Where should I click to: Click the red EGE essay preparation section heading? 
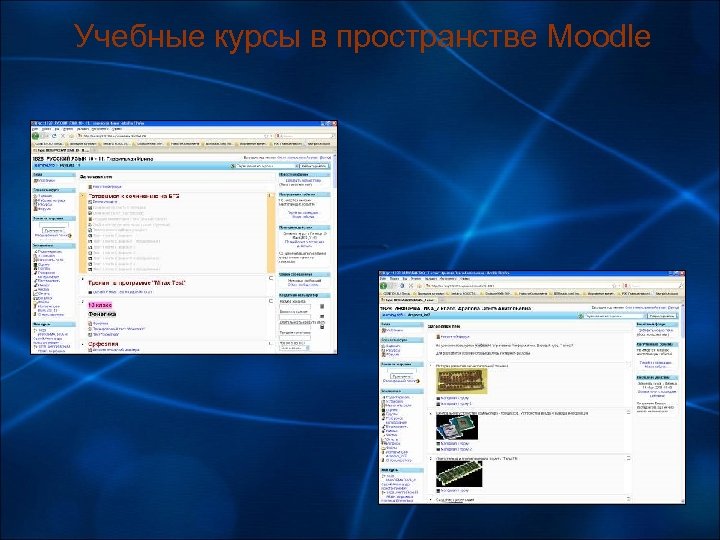[x=134, y=196]
